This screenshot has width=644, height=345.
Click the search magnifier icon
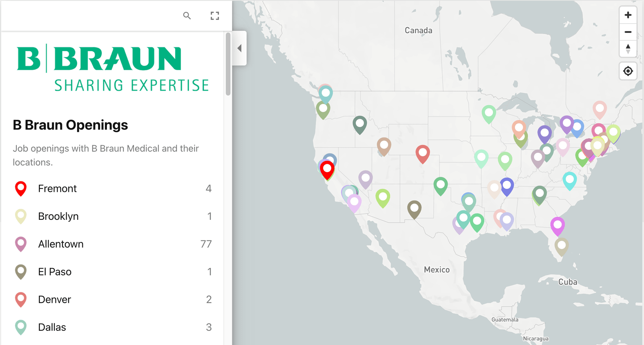[187, 16]
